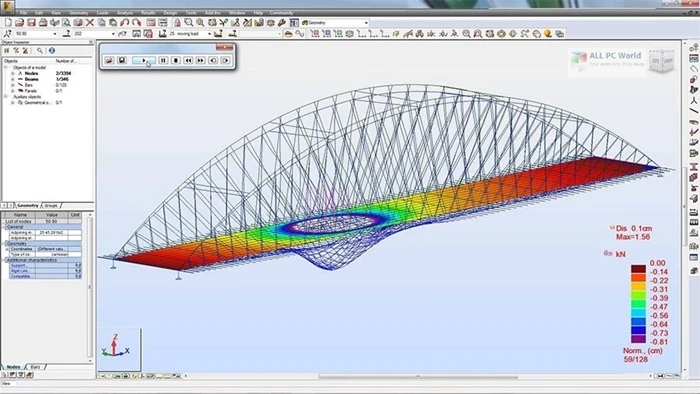Stop the animation playback
Image resolution: width=700 pixels, height=394 pixels.
[176, 60]
